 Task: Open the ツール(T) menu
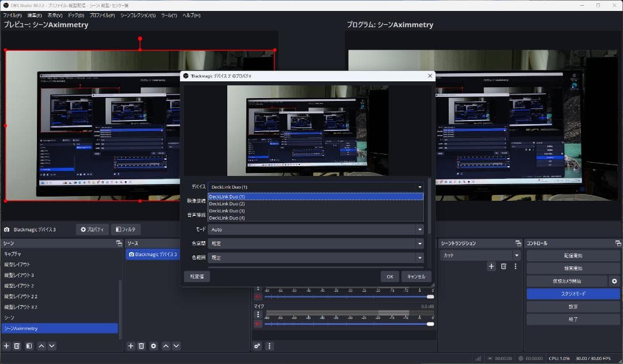pos(169,15)
